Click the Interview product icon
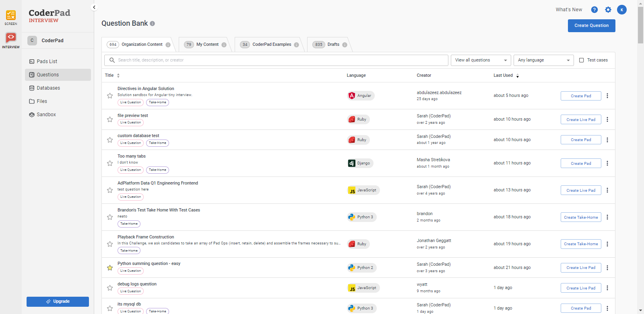 [x=11, y=38]
